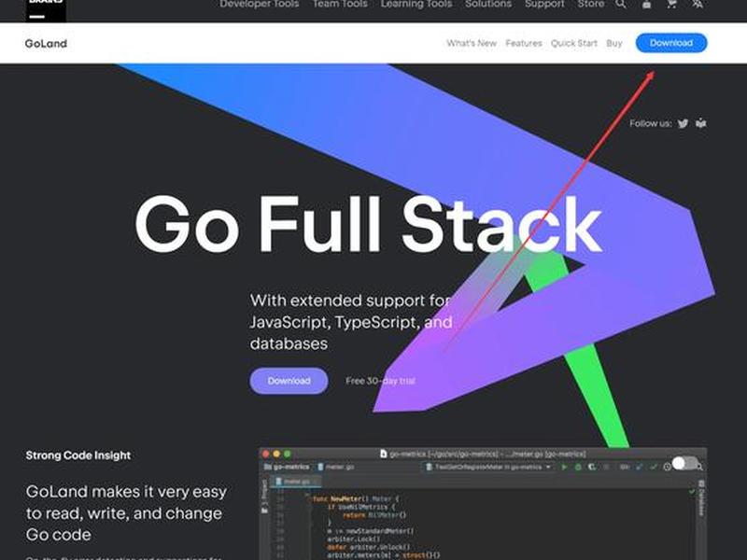
Task: Open the Support menu
Action: [x=544, y=5]
